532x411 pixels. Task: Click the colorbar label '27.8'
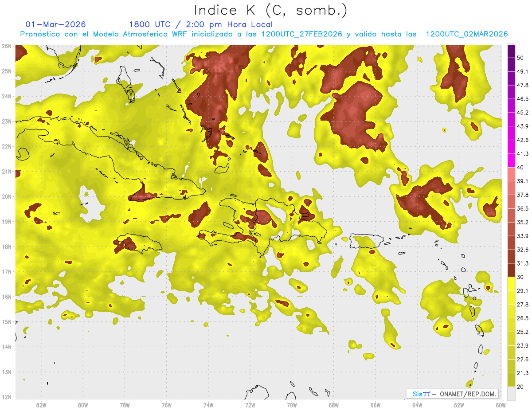pos(523,305)
